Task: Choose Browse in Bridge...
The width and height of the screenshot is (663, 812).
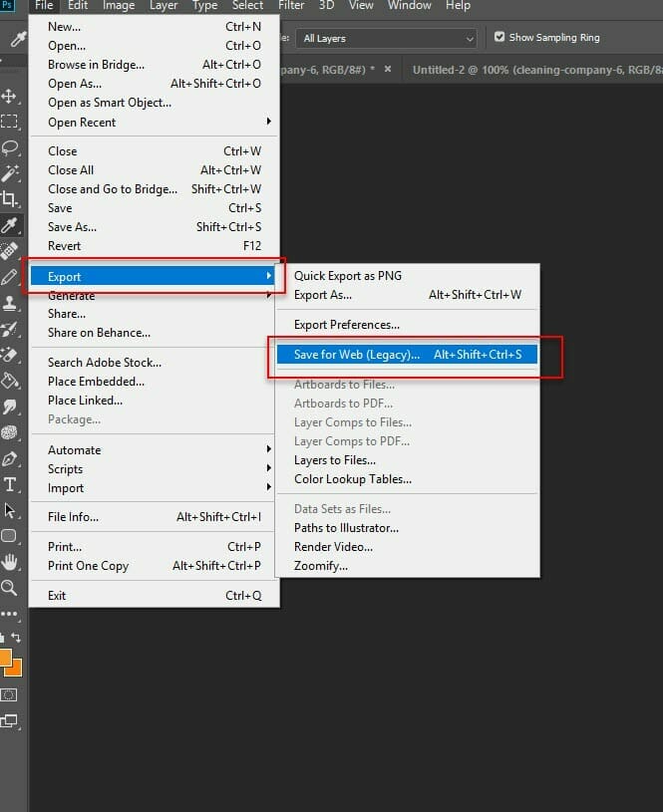Action: (x=154, y=65)
